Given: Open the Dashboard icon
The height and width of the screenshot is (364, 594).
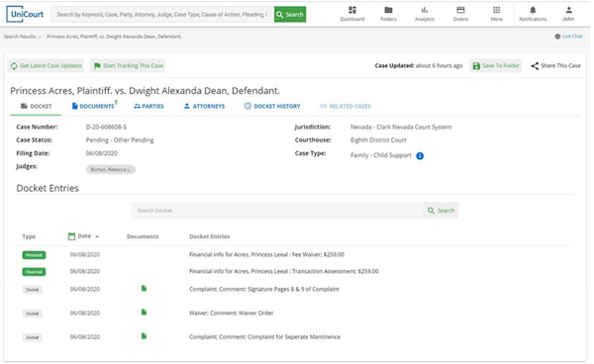Looking at the screenshot, I should click(352, 14).
